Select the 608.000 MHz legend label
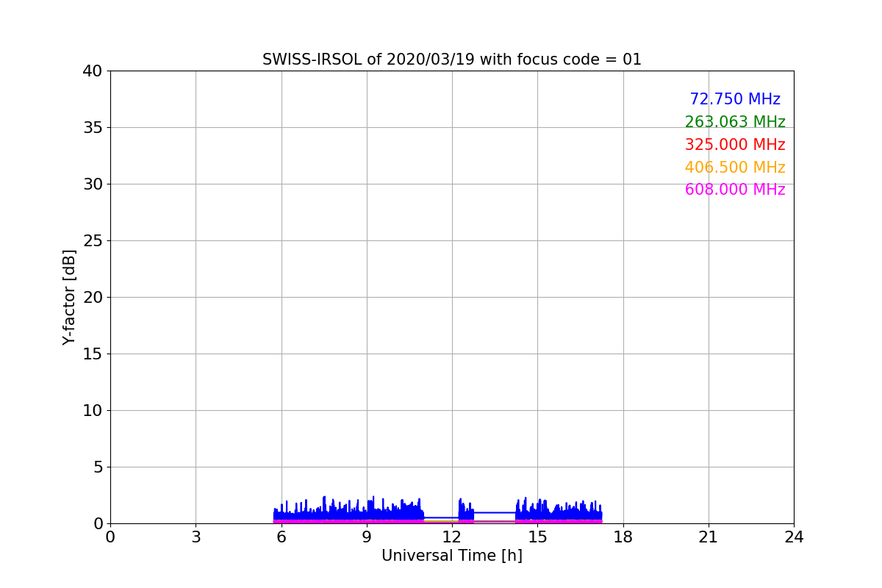Image resolution: width=882 pixels, height=588 pixels. [x=735, y=190]
